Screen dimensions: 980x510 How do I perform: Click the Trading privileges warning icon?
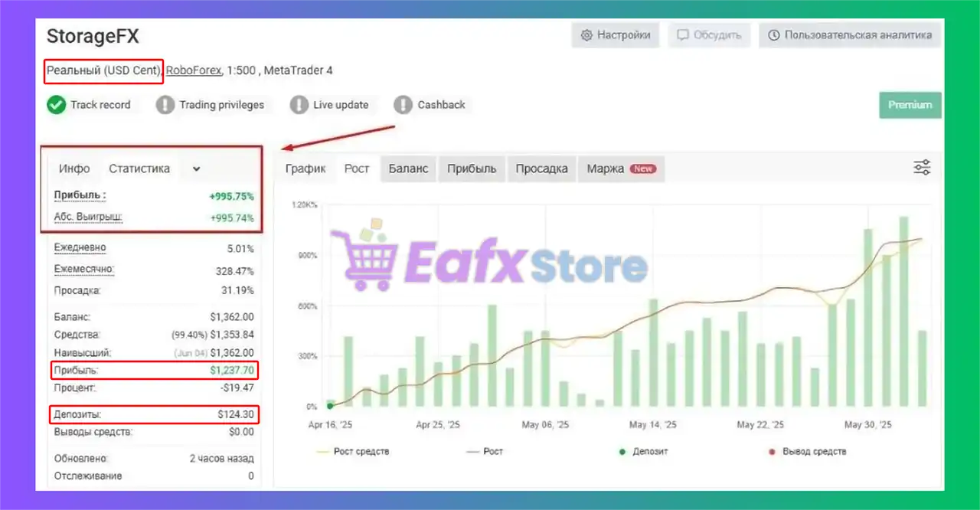[x=165, y=105]
